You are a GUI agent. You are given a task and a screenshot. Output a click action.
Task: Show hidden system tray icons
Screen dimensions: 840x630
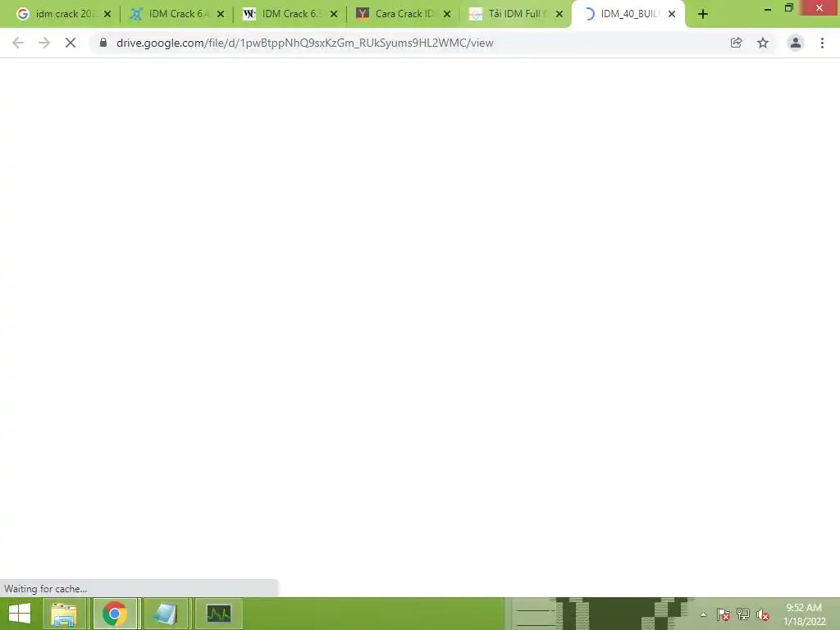coord(703,614)
